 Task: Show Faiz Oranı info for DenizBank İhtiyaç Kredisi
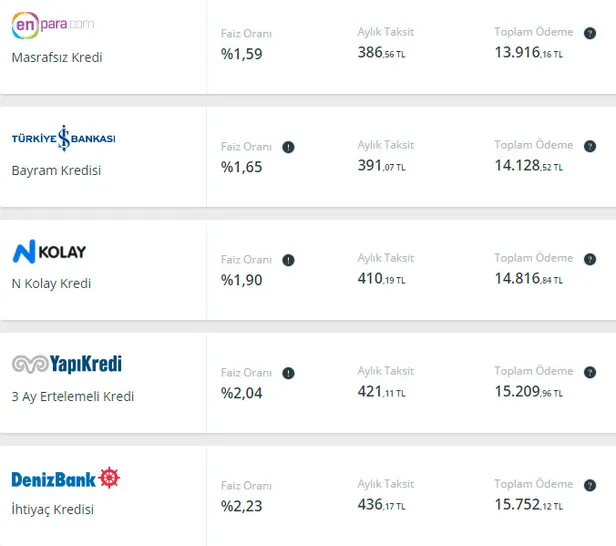click(288, 486)
